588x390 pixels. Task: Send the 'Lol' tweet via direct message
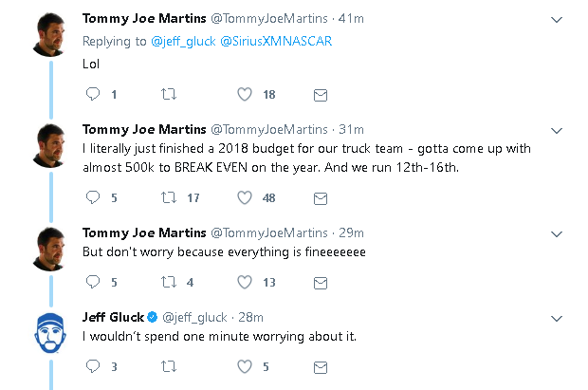click(x=321, y=94)
